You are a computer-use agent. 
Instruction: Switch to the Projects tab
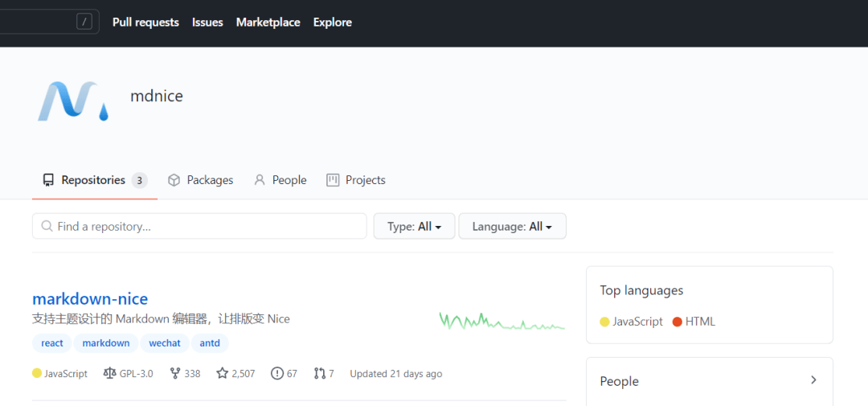[356, 180]
